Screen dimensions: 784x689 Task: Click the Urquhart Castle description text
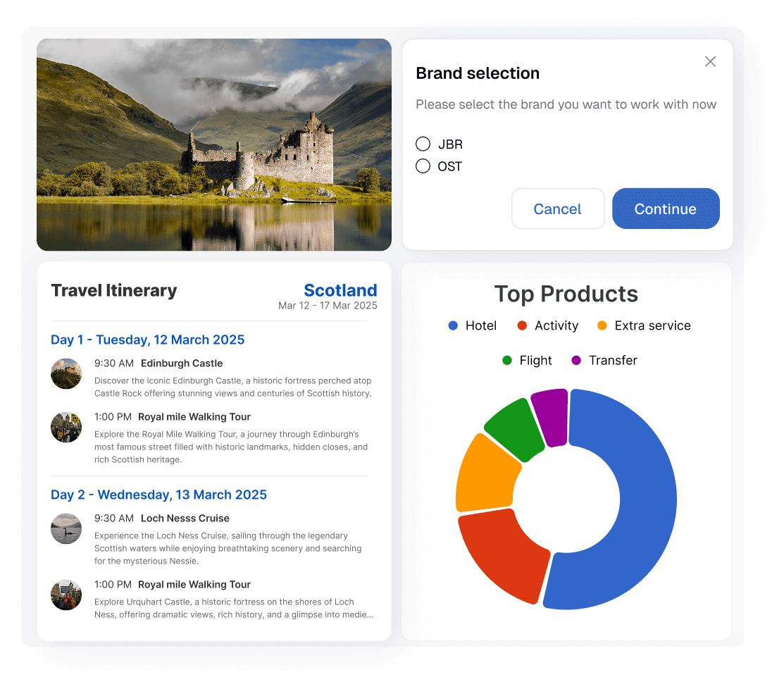(x=233, y=609)
